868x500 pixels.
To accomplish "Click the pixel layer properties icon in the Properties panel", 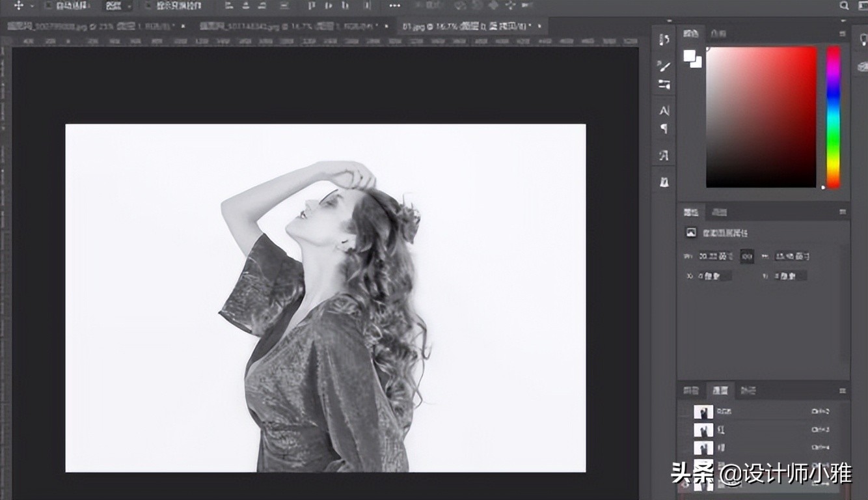I will point(691,232).
